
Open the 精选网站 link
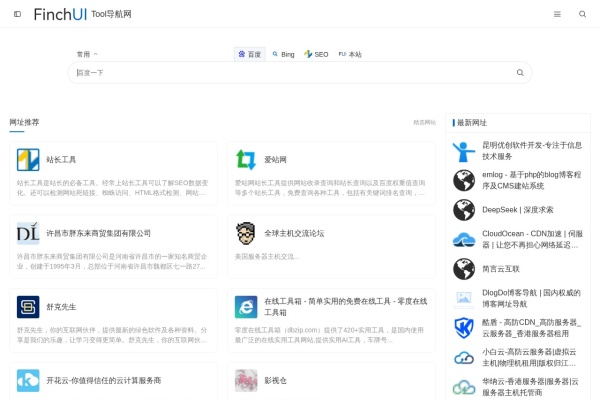pyautogui.click(x=424, y=122)
